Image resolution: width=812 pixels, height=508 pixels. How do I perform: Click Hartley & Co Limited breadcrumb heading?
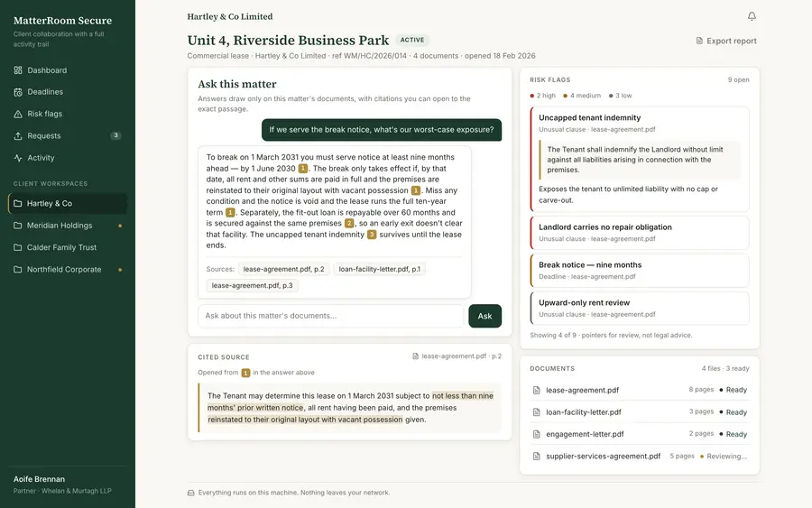230,16
